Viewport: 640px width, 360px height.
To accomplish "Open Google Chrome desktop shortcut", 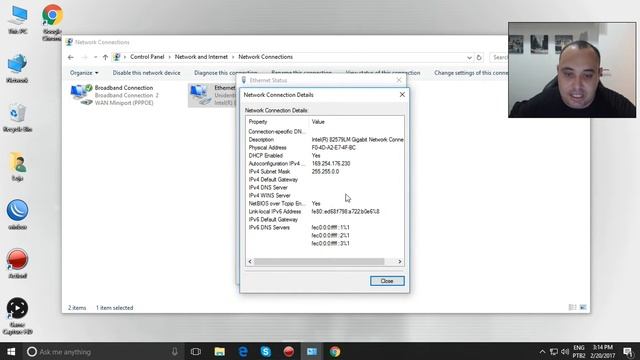I will pos(52,22).
